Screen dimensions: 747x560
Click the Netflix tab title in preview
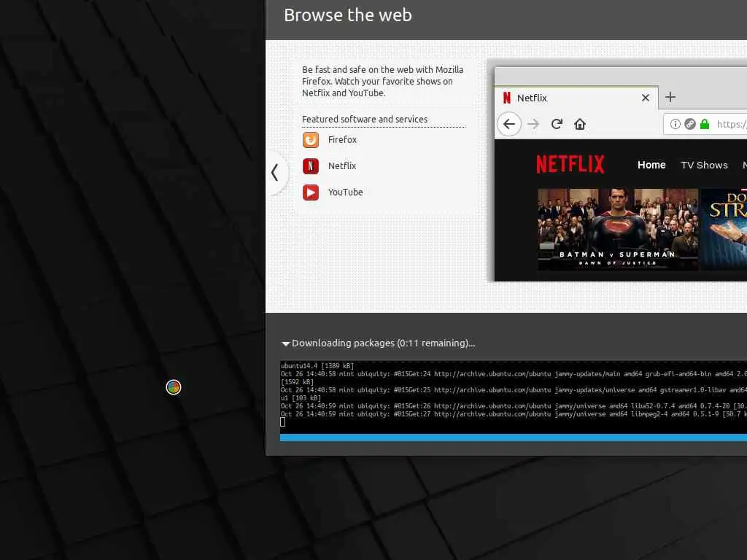(x=532, y=98)
